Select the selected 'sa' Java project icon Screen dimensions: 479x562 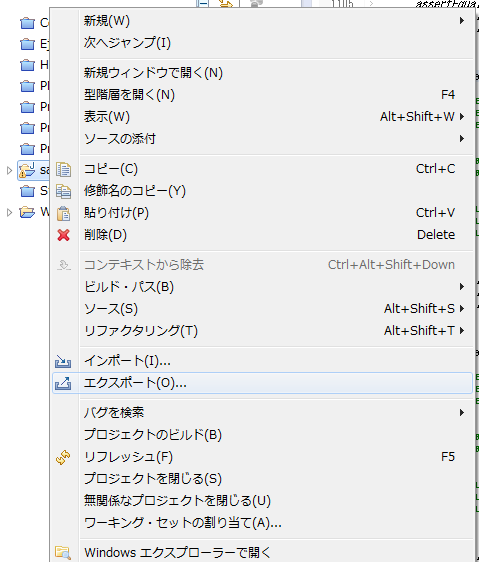point(27,170)
